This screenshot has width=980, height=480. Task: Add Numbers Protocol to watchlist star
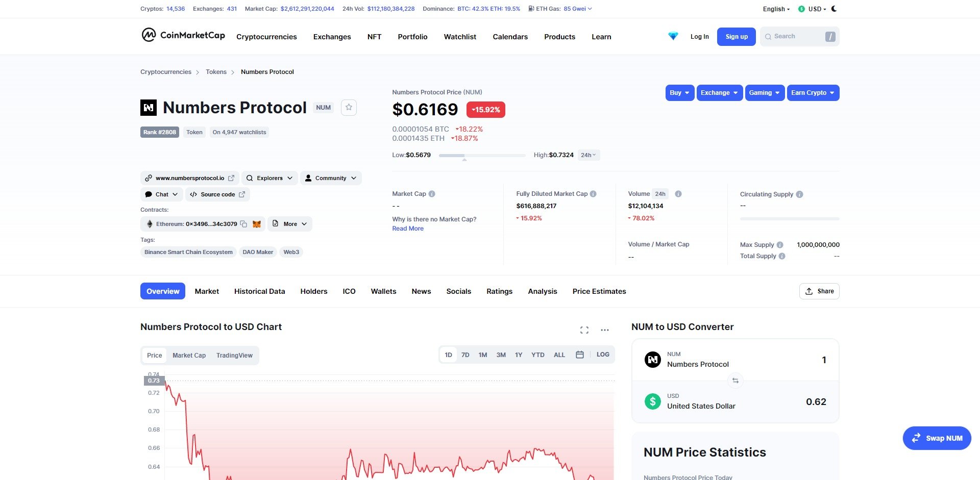click(x=349, y=108)
